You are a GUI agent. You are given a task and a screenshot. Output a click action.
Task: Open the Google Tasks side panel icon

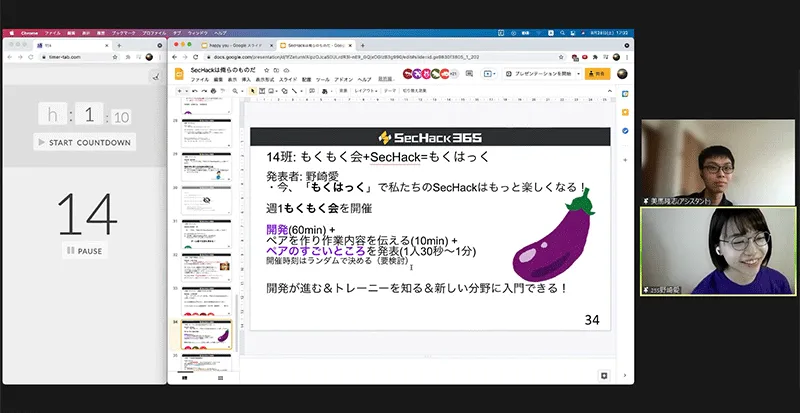pyautogui.click(x=625, y=131)
